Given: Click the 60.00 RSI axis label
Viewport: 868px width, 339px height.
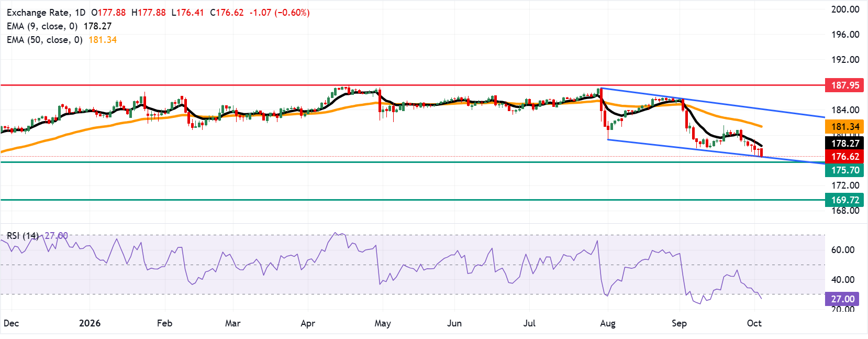Looking at the screenshot, I should (843, 250).
